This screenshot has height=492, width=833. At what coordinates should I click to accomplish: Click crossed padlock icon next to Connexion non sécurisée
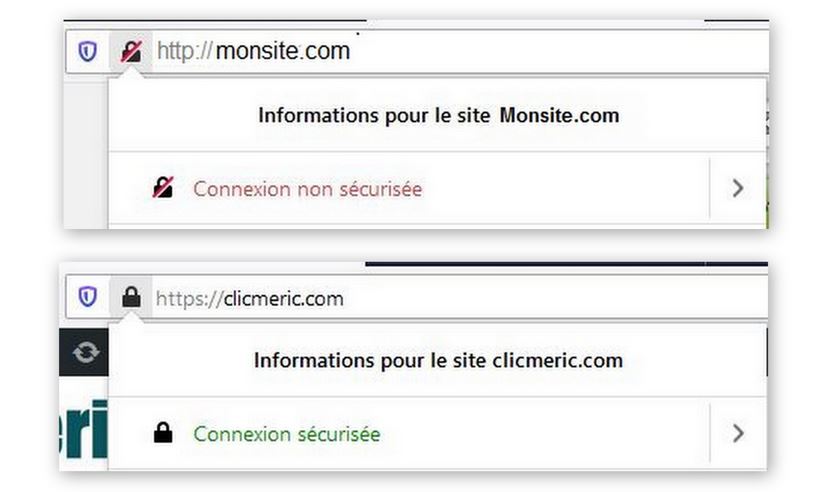click(163, 188)
